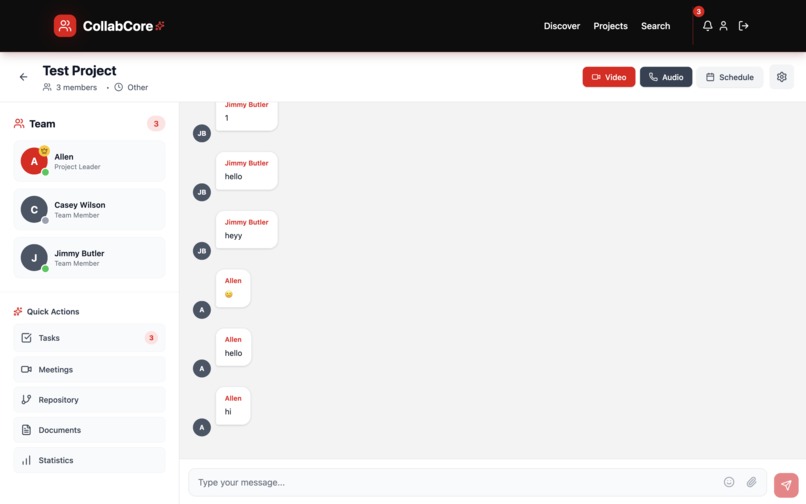Click the CollabCore red logo icon
Image resolution: width=806 pixels, height=504 pixels.
click(x=65, y=26)
